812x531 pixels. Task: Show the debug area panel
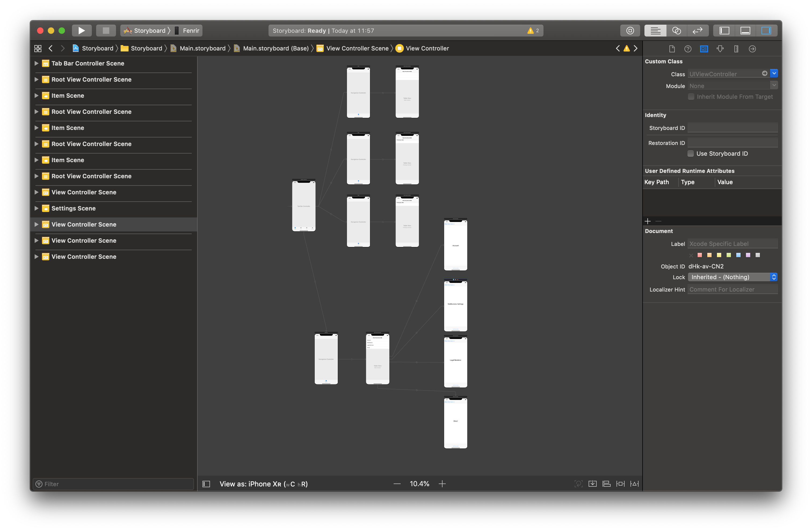coord(745,30)
